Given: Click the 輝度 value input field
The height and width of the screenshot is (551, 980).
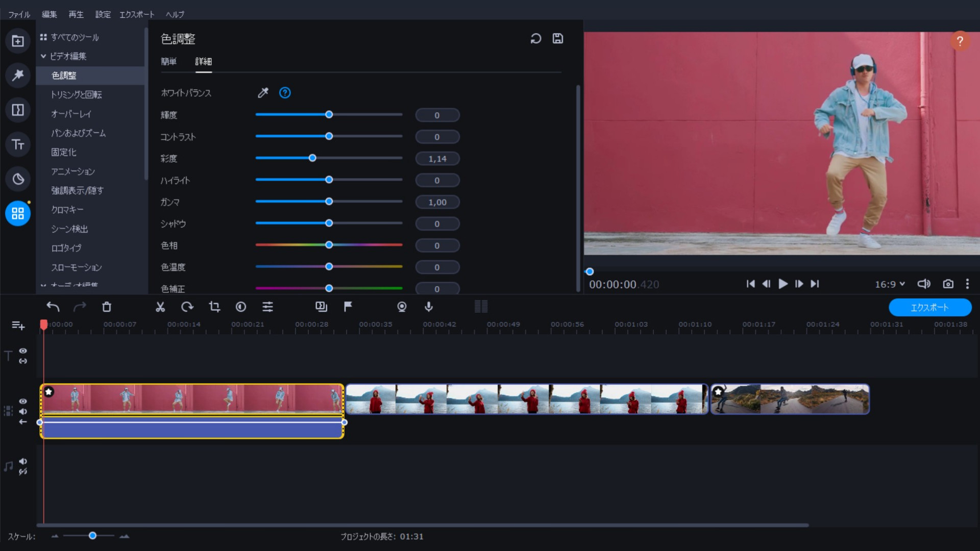Looking at the screenshot, I should click(x=437, y=115).
